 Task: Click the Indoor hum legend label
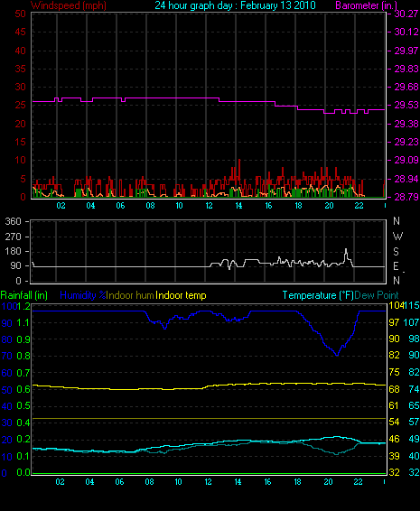click(130, 295)
